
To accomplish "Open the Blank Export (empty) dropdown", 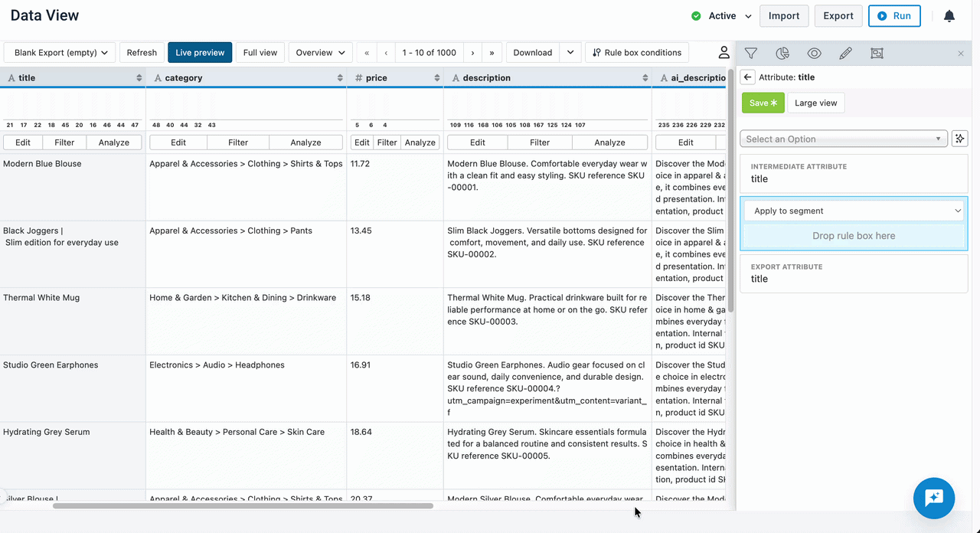I will (60, 53).
